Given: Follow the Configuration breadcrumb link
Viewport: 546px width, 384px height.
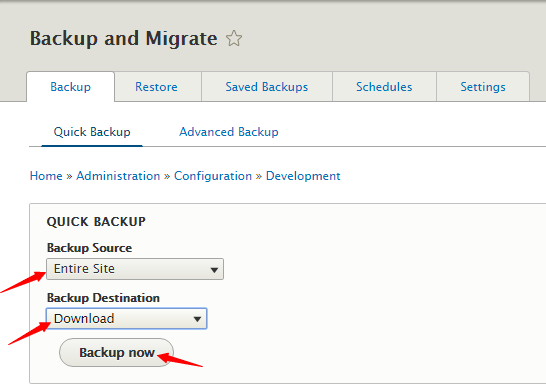Looking at the screenshot, I should click(x=213, y=176).
